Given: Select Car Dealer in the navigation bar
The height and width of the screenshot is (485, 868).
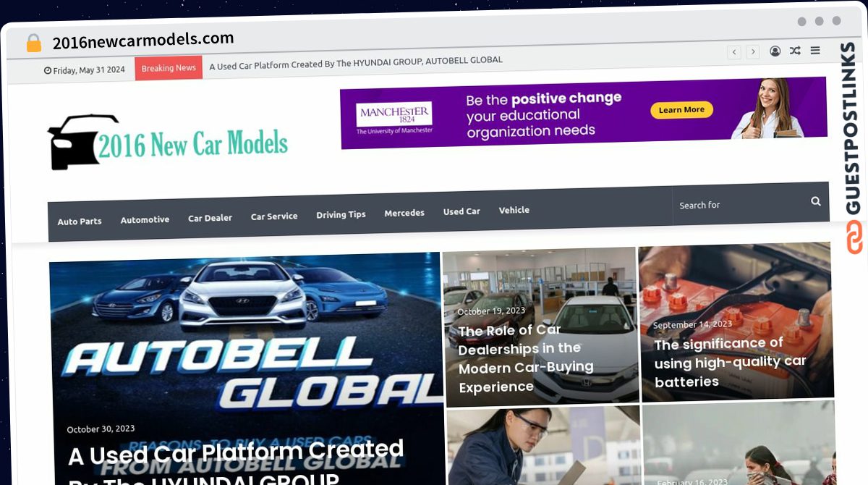Looking at the screenshot, I should (x=210, y=218).
